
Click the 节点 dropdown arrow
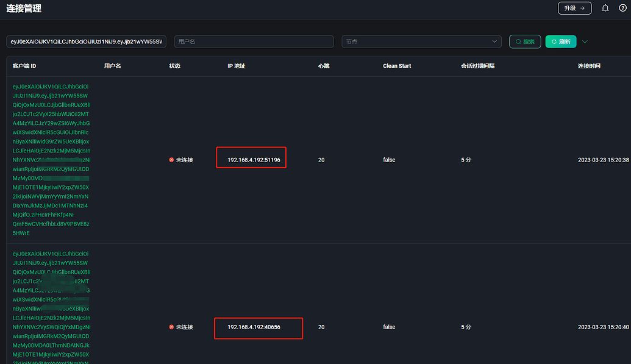point(494,41)
